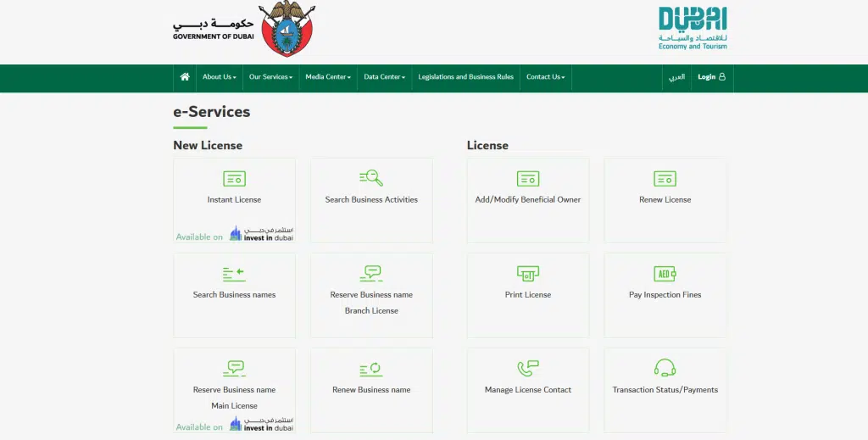Click the user icon beside Login
868x440 pixels.
coord(722,77)
